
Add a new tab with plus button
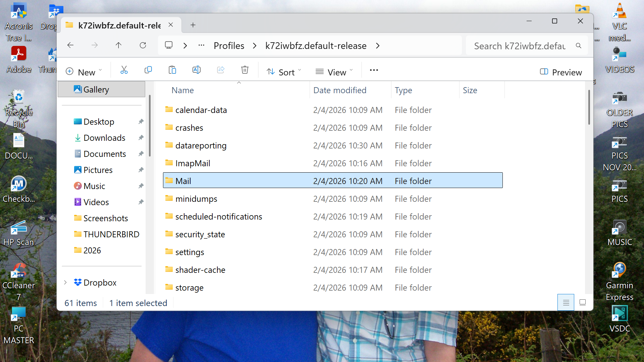(193, 25)
